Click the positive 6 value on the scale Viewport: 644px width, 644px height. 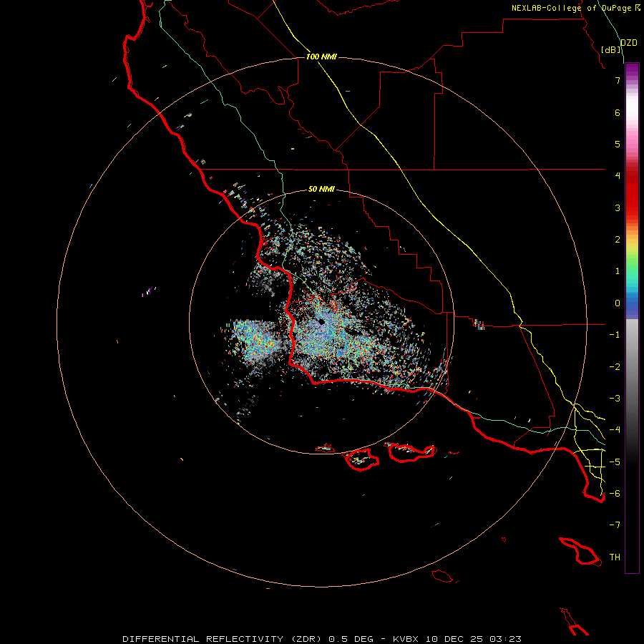pos(618,112)
